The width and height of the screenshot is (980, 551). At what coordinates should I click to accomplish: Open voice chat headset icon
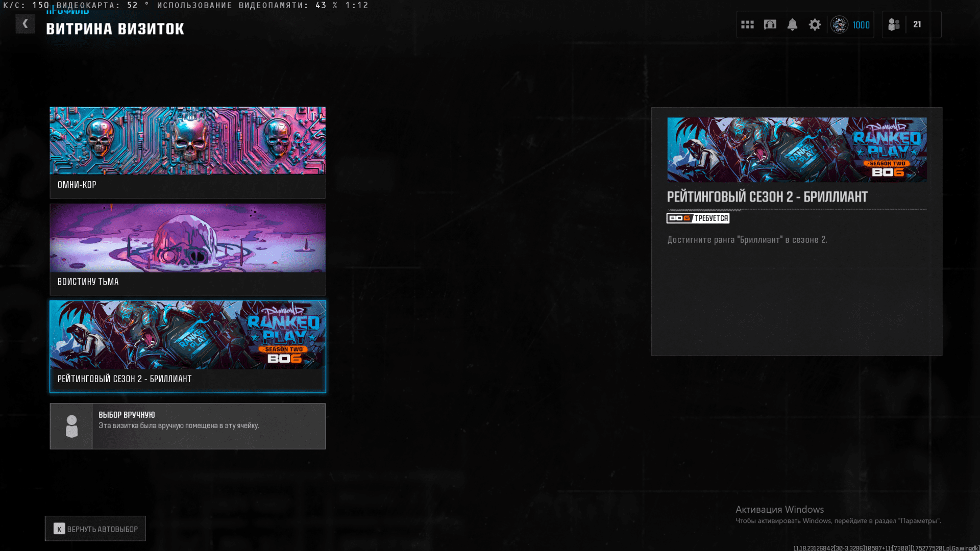coord(770,24)
